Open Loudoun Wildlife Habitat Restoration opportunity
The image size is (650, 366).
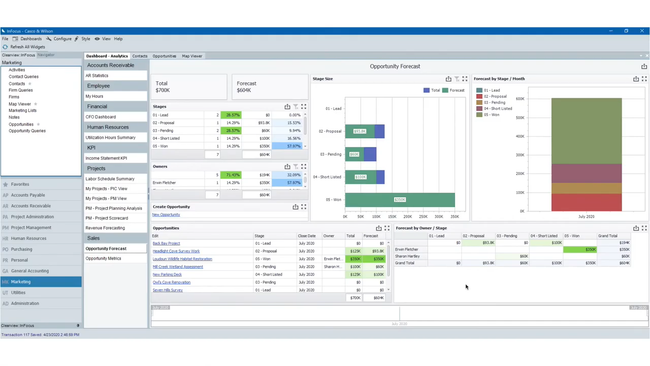pyautogui.click(x=182, y=259)
